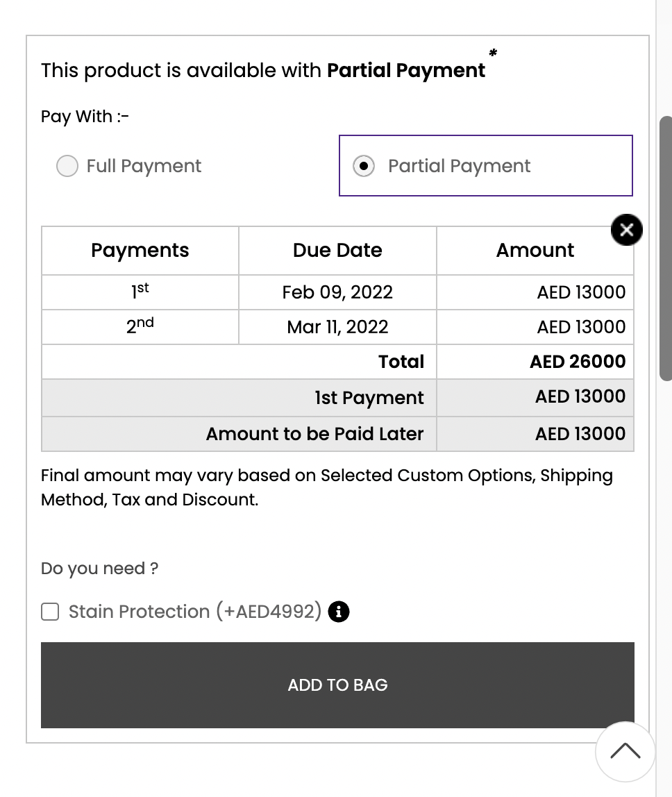Enable the Stain Protection checkbox
The width and height of the screenshot is (672, 797).
click(x=50, y=612)
